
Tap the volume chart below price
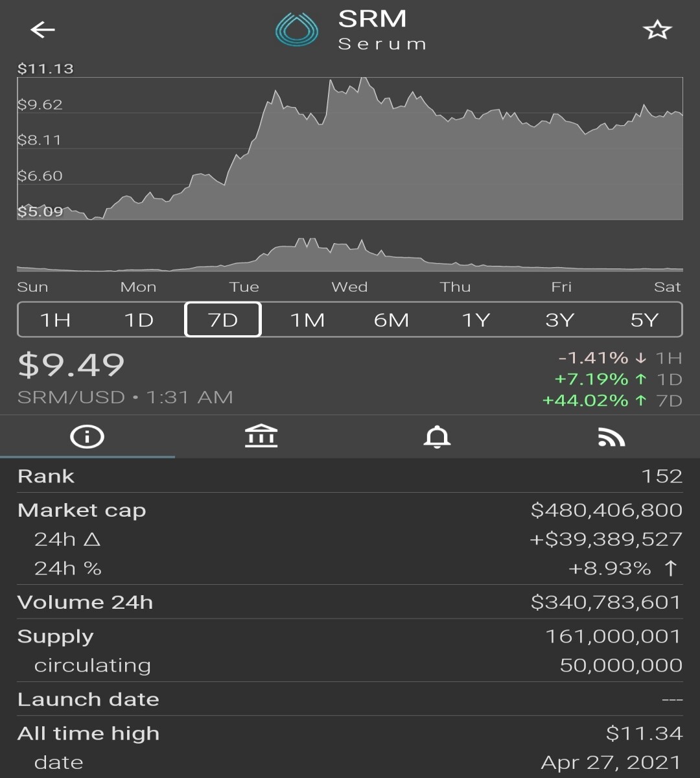(x=350, y=254)
